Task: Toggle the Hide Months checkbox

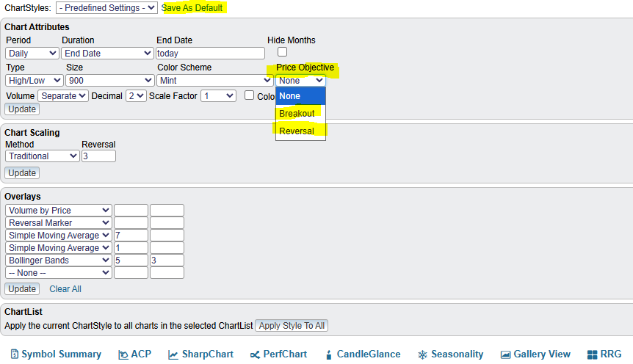Action: 282,52
